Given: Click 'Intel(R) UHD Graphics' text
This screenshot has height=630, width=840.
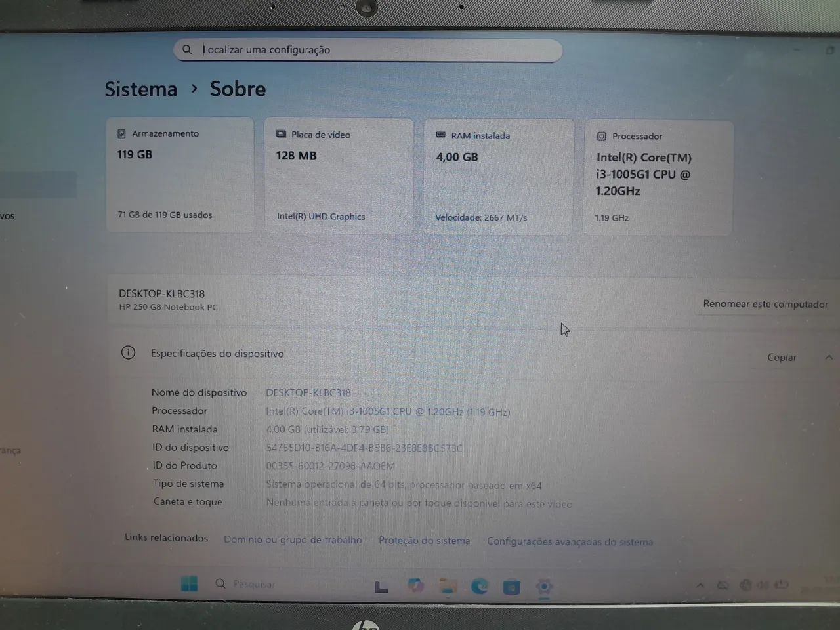Looking at the screenshot, I should [321, 217].
